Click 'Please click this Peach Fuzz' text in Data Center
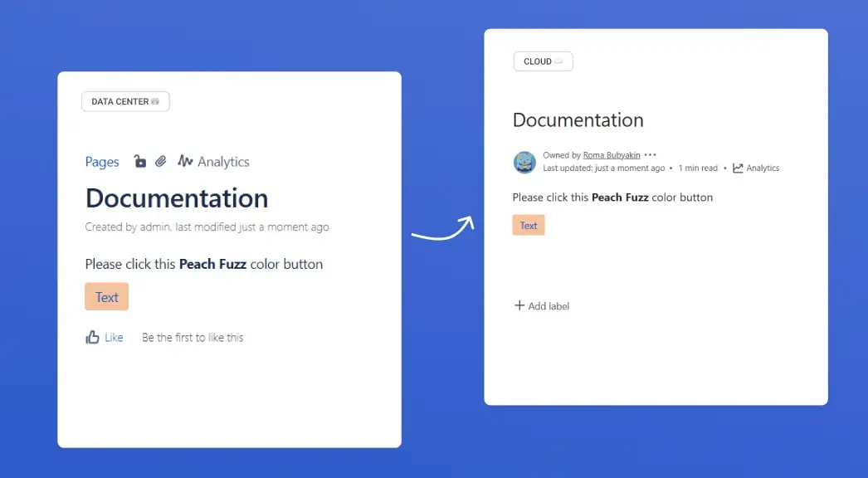This screenshot has height=478, width=868. click(165, 264)
